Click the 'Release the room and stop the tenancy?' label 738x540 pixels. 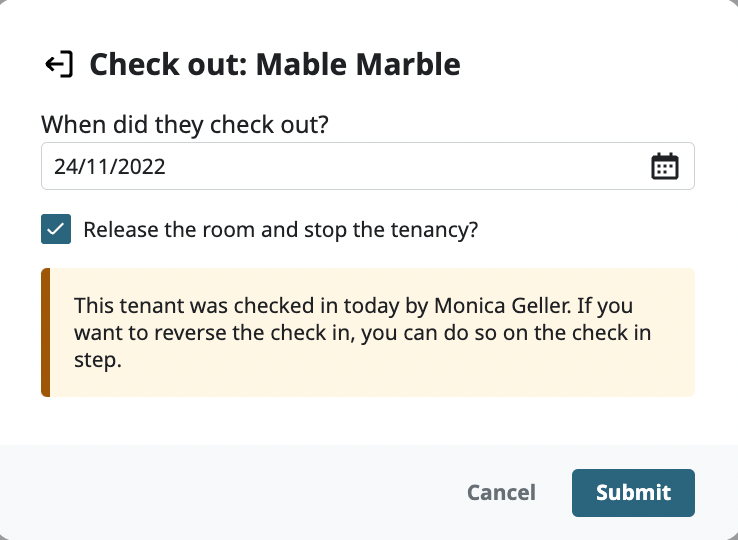point(281,229)
